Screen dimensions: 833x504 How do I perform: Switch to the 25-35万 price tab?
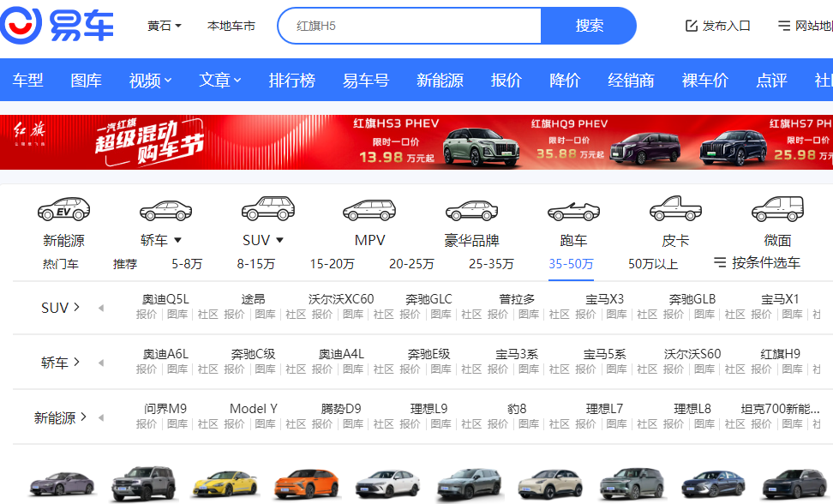point(491,264)
